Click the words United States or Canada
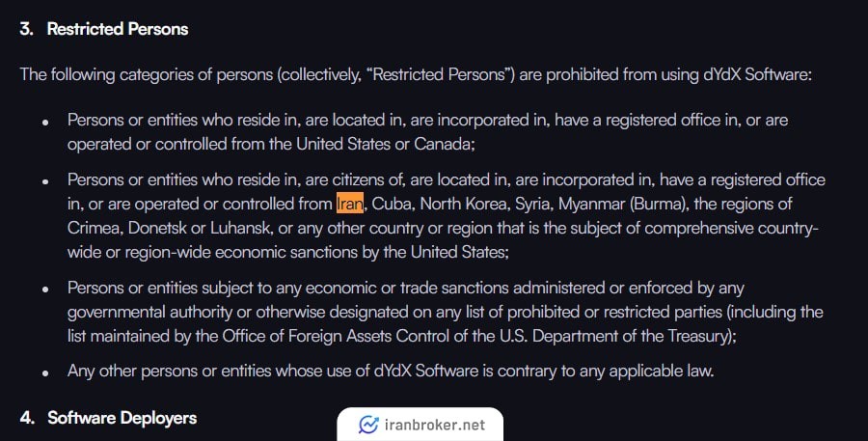 click(x=385, y=144)
